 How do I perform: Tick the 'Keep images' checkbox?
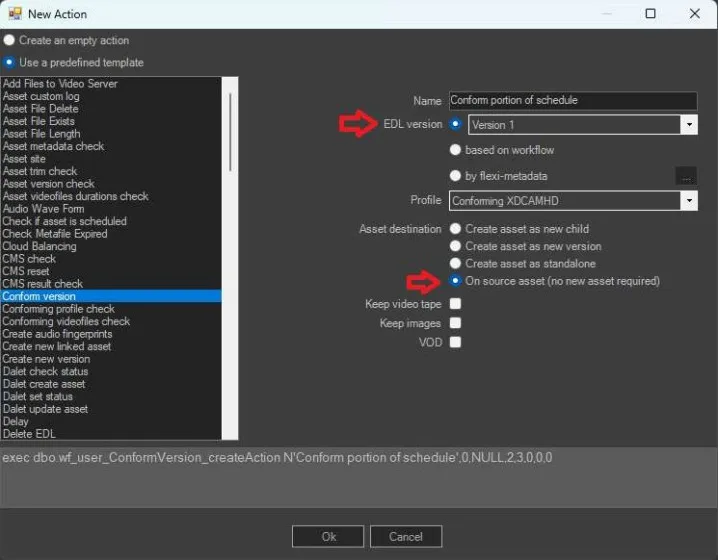point(456,323)
